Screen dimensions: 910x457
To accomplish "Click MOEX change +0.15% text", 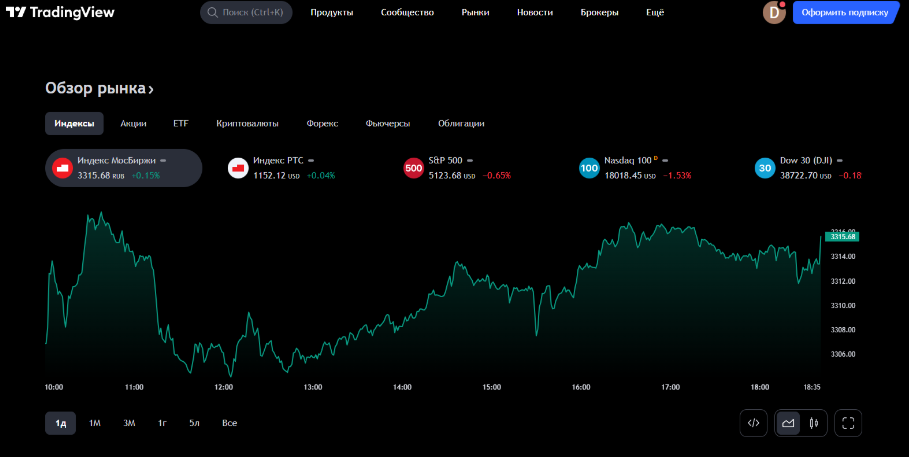I will click(146, 175).
